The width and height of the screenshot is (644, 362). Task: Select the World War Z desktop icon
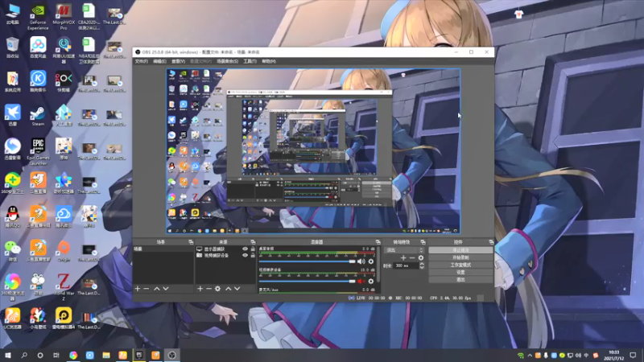pos(64,287)
